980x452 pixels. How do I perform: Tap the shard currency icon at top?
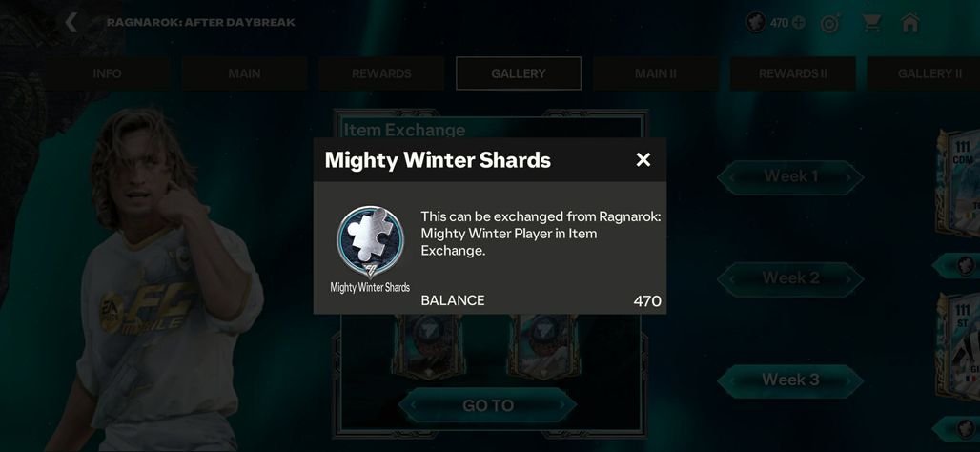756,23
